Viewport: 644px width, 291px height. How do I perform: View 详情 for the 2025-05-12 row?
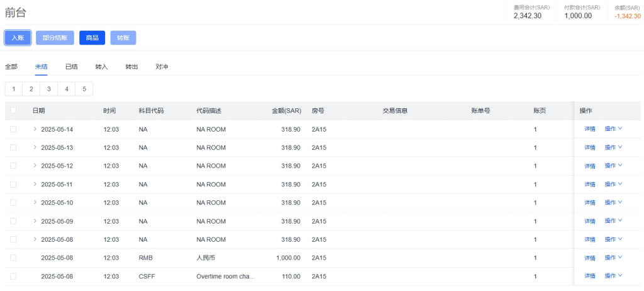pyautogui.click(x=590, y=166)
